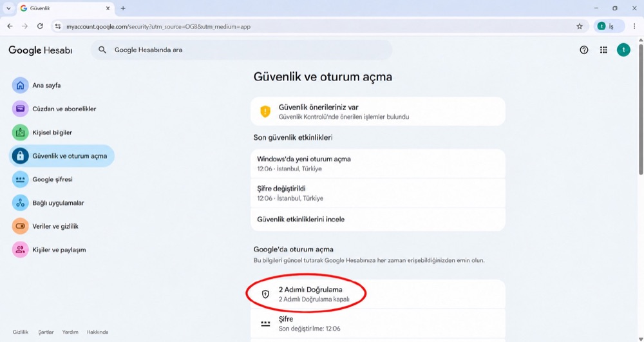Go back to previous page

pyautogui.click(x=10, y=26)
